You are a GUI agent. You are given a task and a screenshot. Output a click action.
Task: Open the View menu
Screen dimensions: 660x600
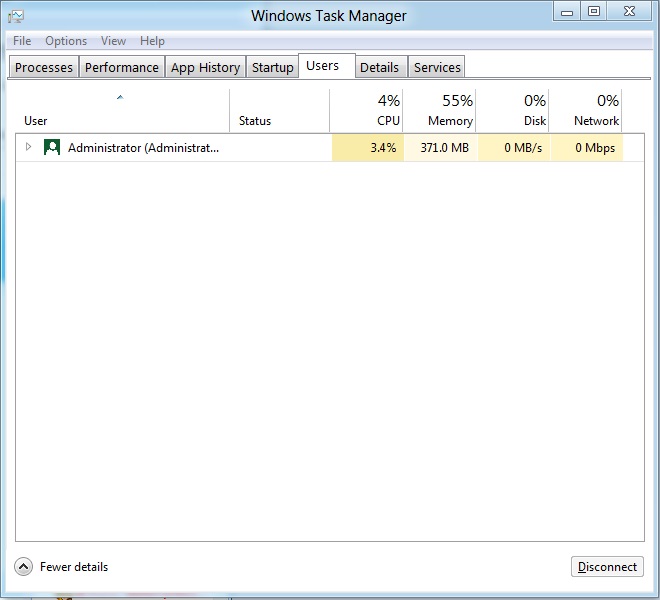point(113,41)
